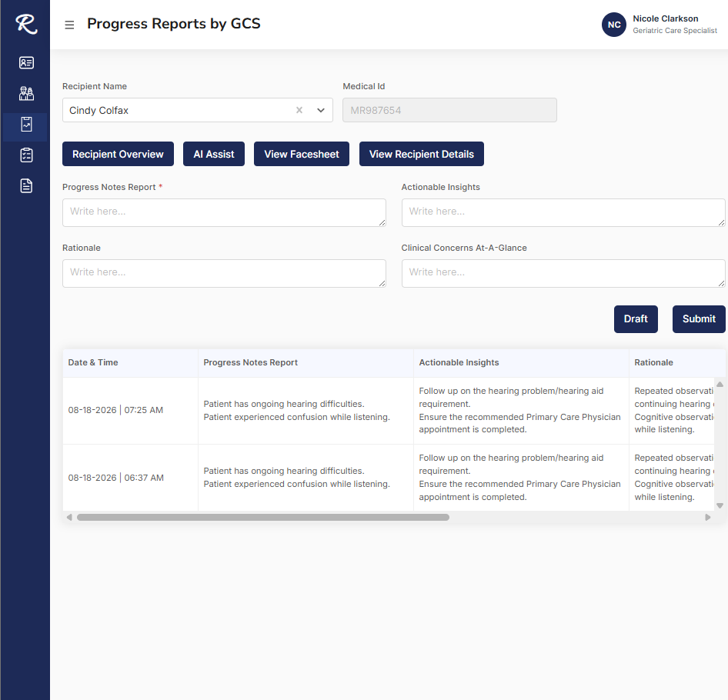
Task: Expand the Recipient Name dropdown arrow
Action: [321, 110]
